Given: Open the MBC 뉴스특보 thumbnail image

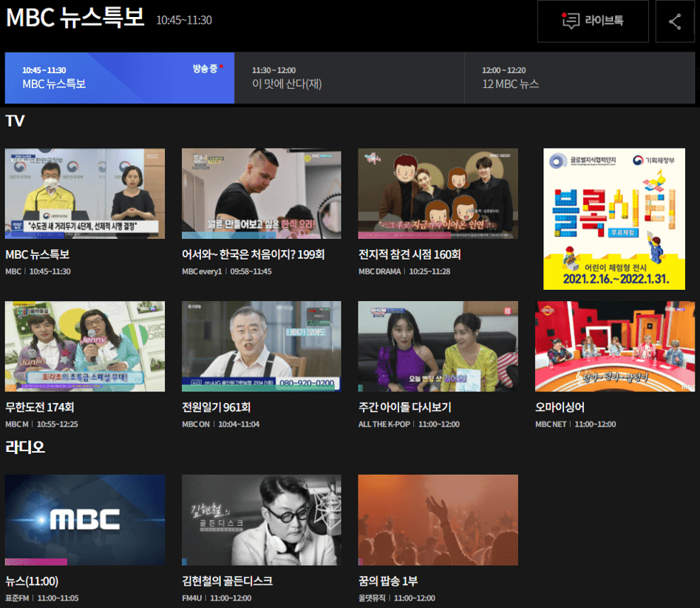Looking at the screenshot, I should coord(84,193).
